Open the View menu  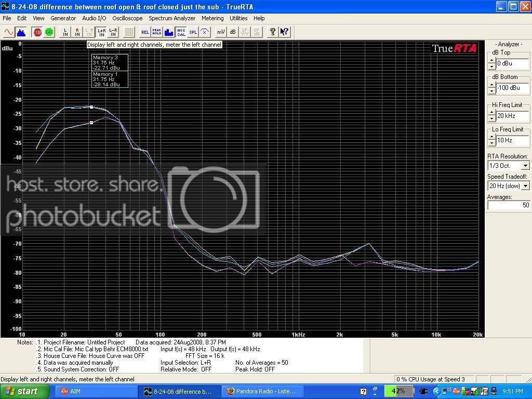[38, 18]
